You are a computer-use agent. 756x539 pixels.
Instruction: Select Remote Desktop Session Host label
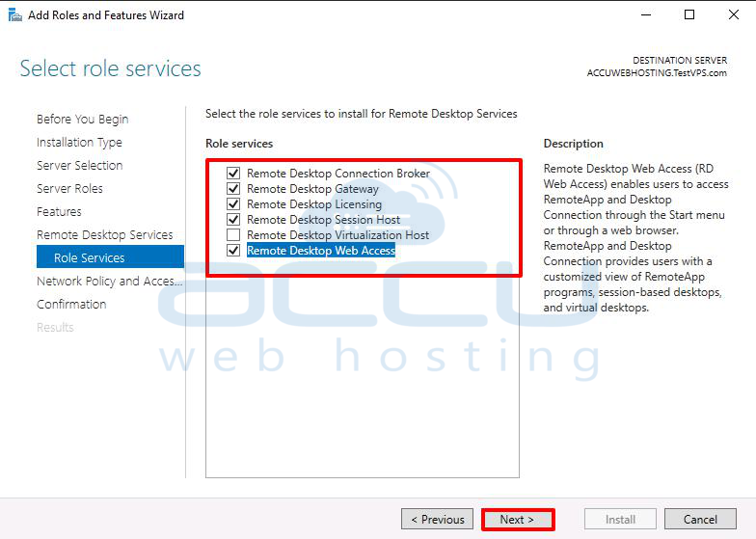coord(324,220)
